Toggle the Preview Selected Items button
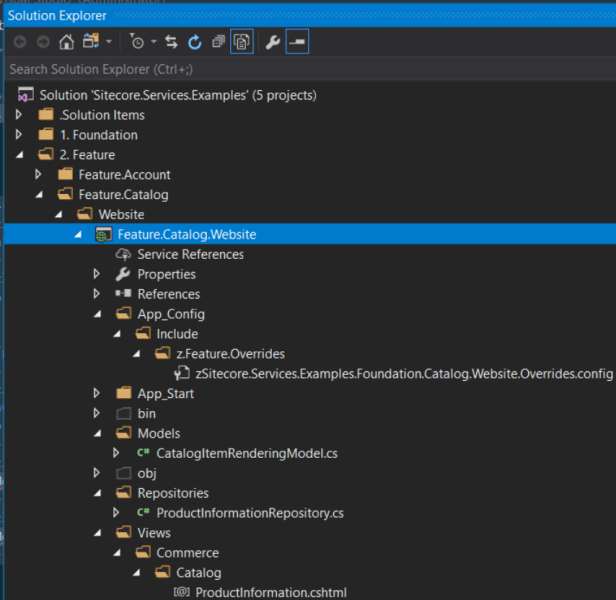 [297, 42]
